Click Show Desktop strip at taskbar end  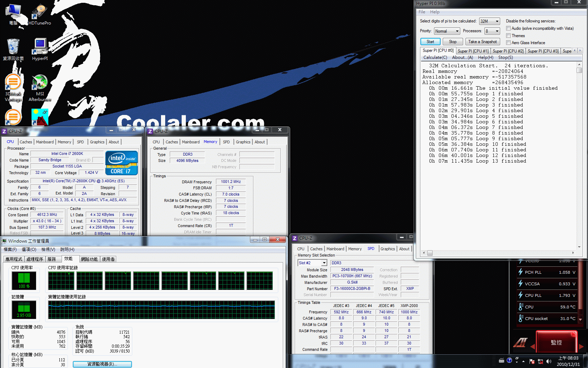point(586,361)
